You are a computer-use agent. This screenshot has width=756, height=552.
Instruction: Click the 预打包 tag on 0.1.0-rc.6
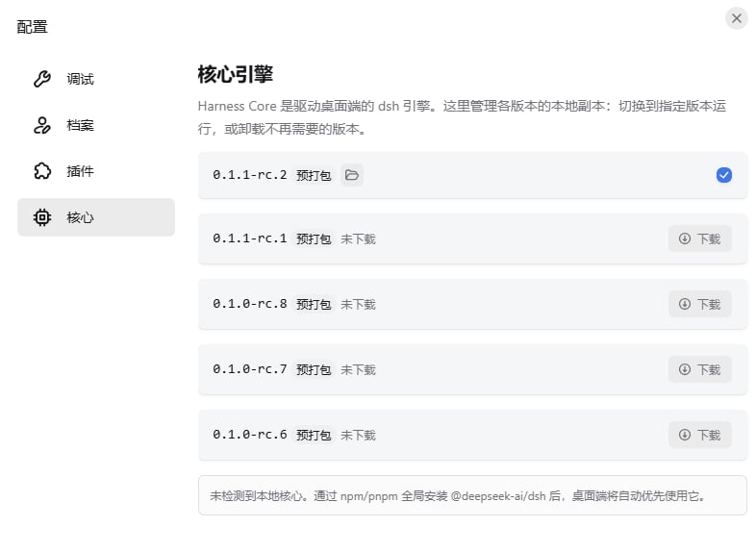point(314,436)
